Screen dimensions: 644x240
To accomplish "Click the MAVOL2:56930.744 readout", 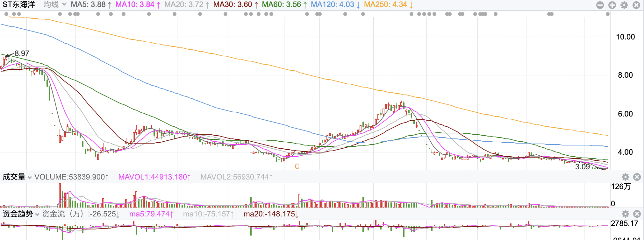I will tap(236, 177).
